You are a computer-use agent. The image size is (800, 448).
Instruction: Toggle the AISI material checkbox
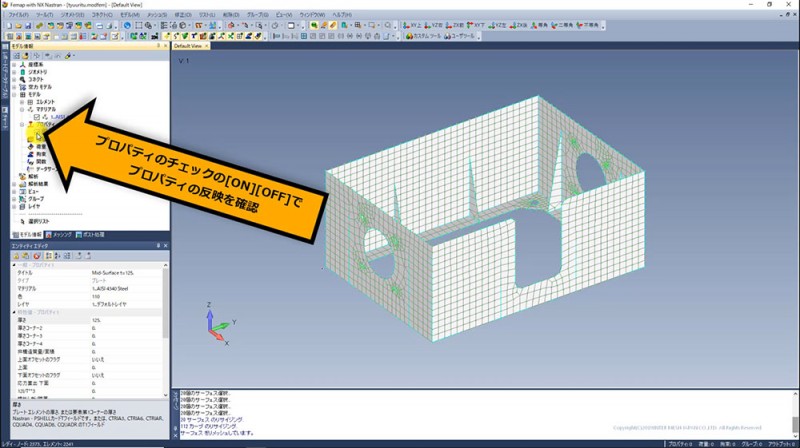pos(37,117)
